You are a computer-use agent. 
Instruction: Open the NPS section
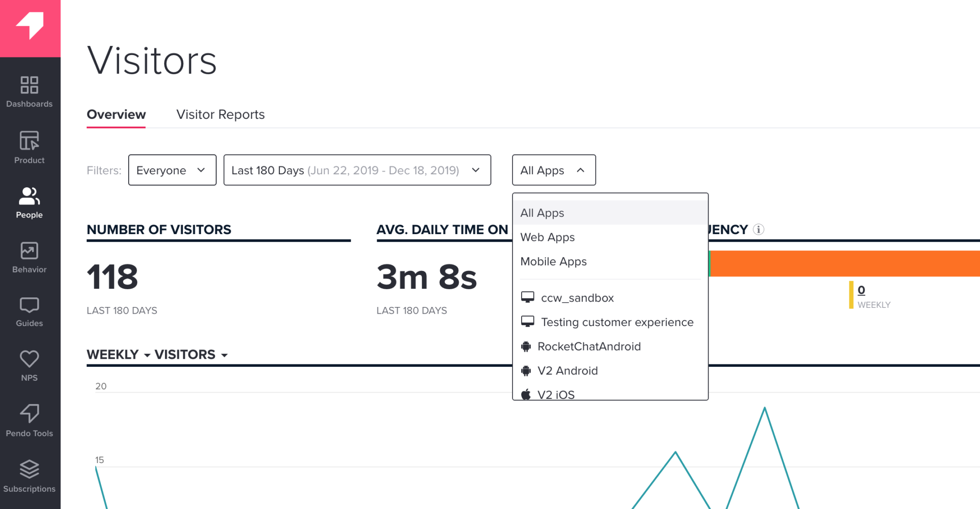click(29, 365)
